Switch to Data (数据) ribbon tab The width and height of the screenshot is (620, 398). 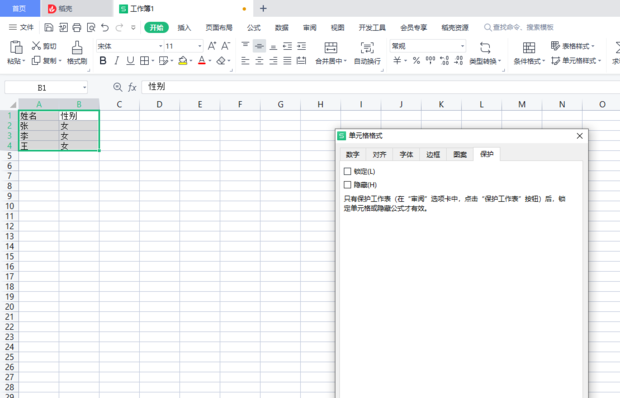(282, 27)
